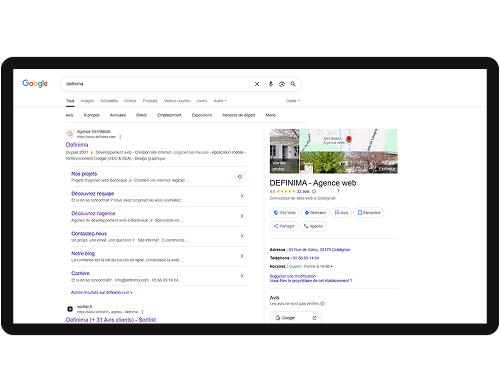The width and height of the screenshot is (500, 392).
Task: Clear the search box with the X icon
Action: pyautogui.click(x=257, y=84)
